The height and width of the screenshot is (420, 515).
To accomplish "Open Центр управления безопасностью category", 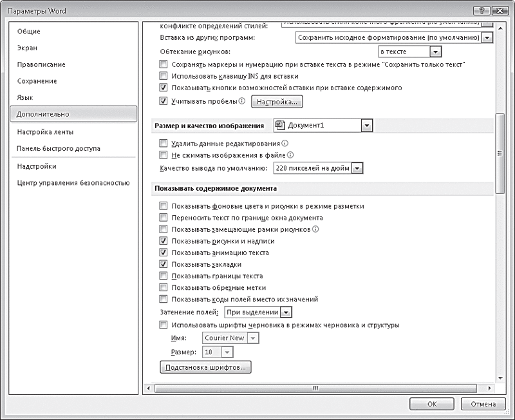I will [73, 183].
